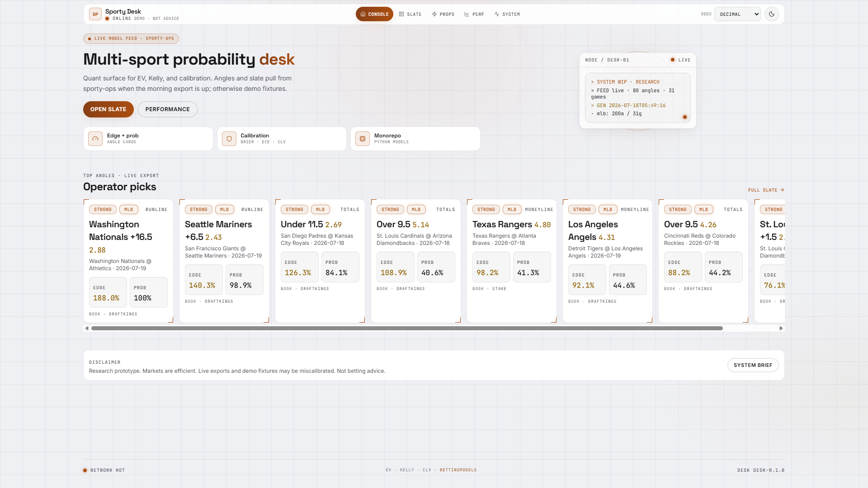Image resolution: width=868 pixels, height=488 pixels.
Task: Click the 188.0% edge value
Action: pyautogui.click(x=106, y=298)
